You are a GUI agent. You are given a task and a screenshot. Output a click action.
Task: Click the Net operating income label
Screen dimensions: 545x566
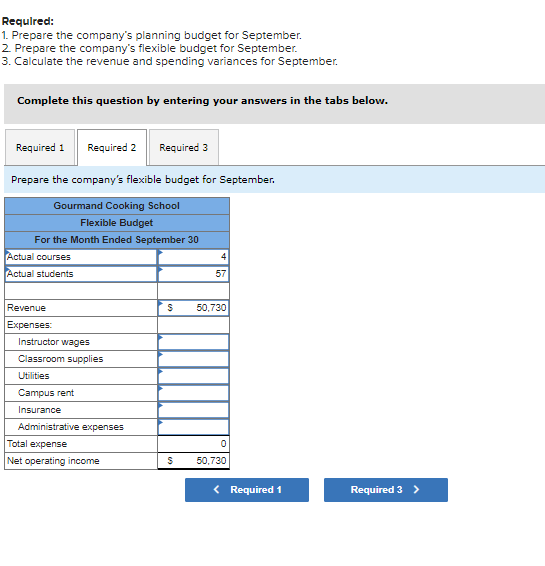coord(53,461)
